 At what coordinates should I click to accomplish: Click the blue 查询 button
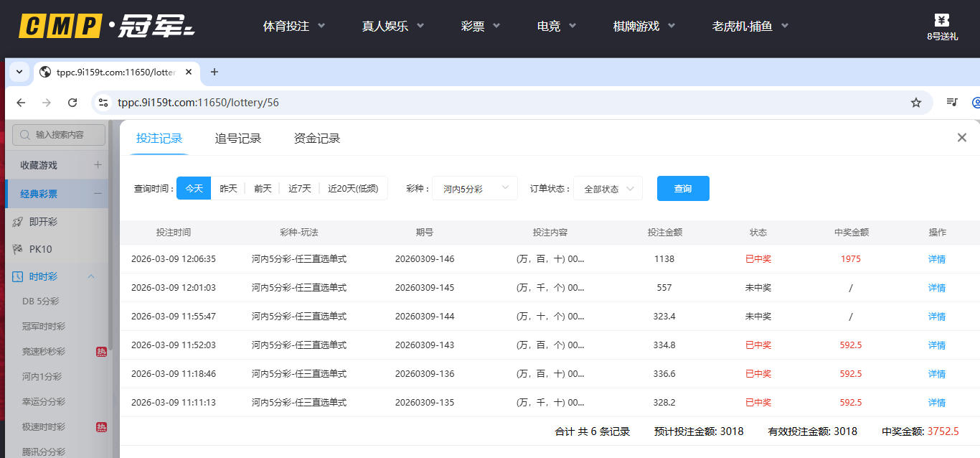pyautogui.click(x=682, y=188)
